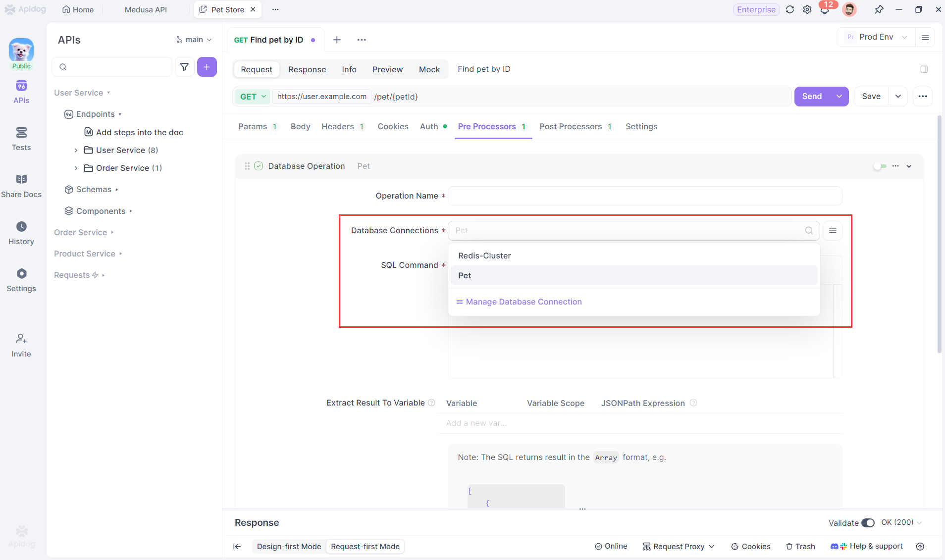Image resolution: width=945 pixels, height=560 pixels.
Task: Click the user profile avatar
Action: tap(849, 9)
